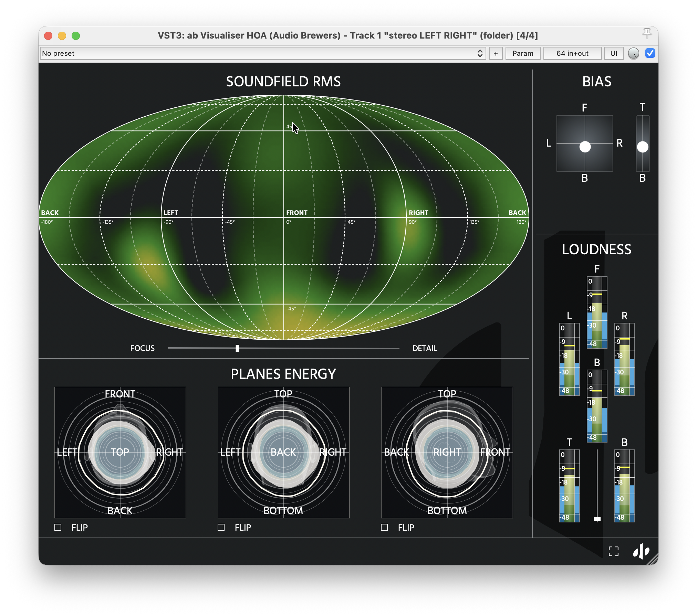This screenshot has width=697, height=616.
Task: Click the Top loudness meter
Action: point(569,486)
